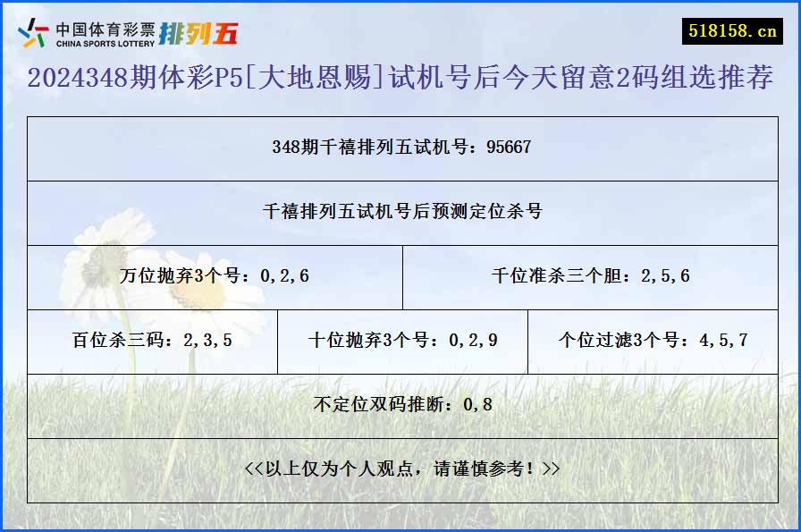
Task: Expand the 不定位双码推断 row
Action: (400, 404)
